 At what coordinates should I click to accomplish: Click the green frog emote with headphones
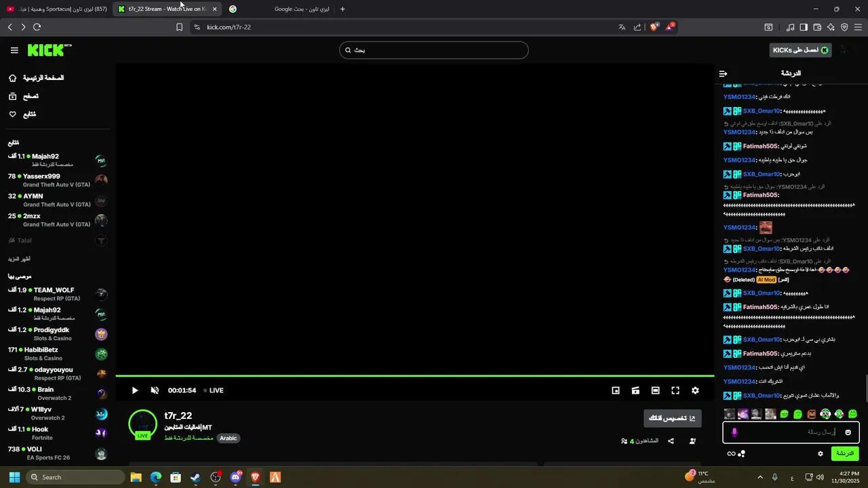click(825, 413)
